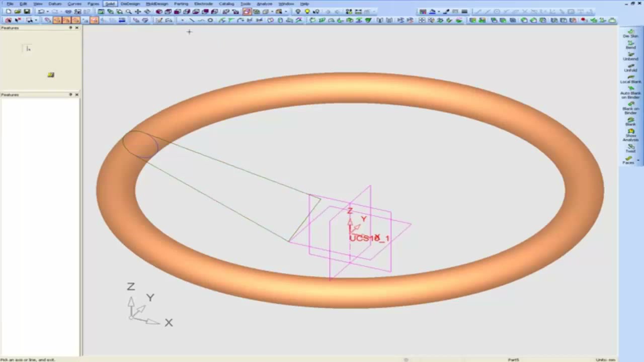
Task: Click the Blank tool above Show Analysis
Action: coord(630,122)
